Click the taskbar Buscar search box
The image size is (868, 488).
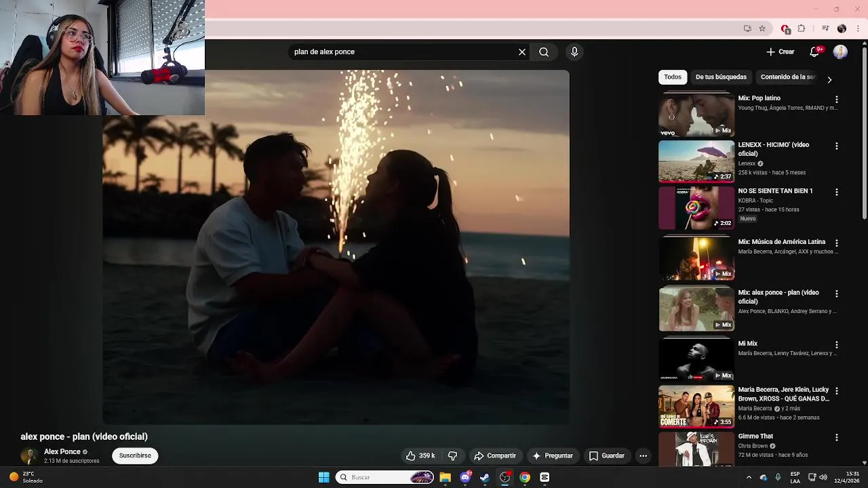tap(384, 477)
